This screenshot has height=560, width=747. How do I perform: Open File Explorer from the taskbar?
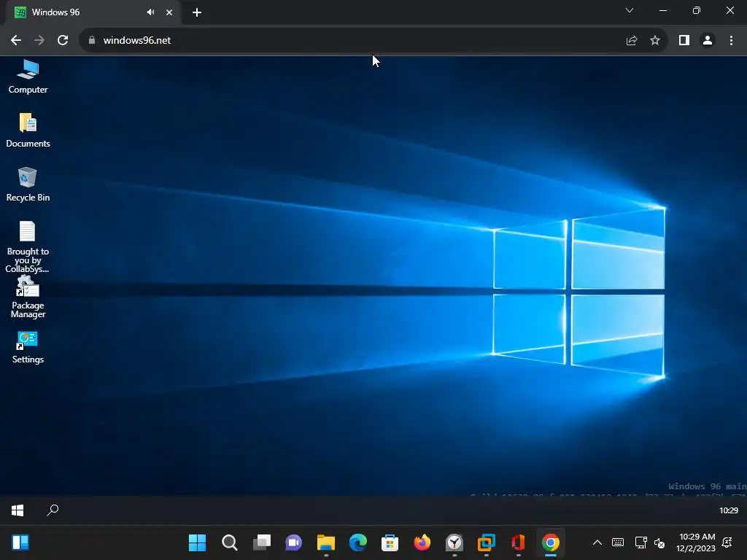pos(326,542)
